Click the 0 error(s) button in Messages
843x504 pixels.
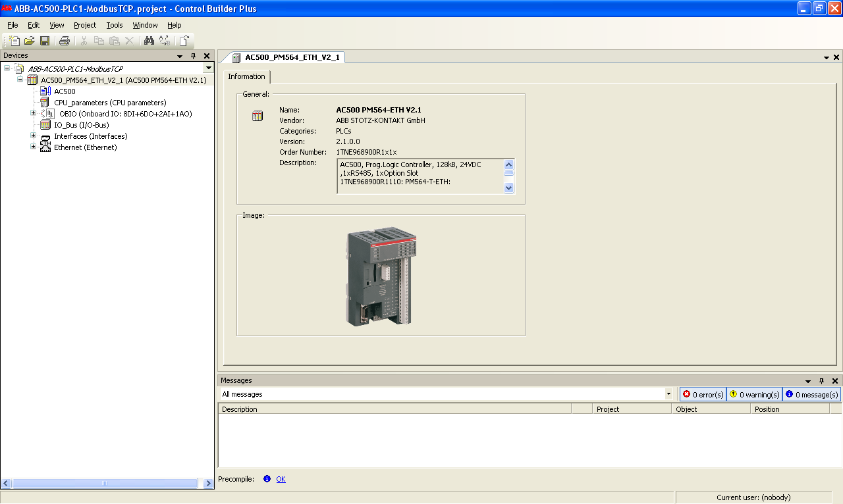[x=703, y=393]
